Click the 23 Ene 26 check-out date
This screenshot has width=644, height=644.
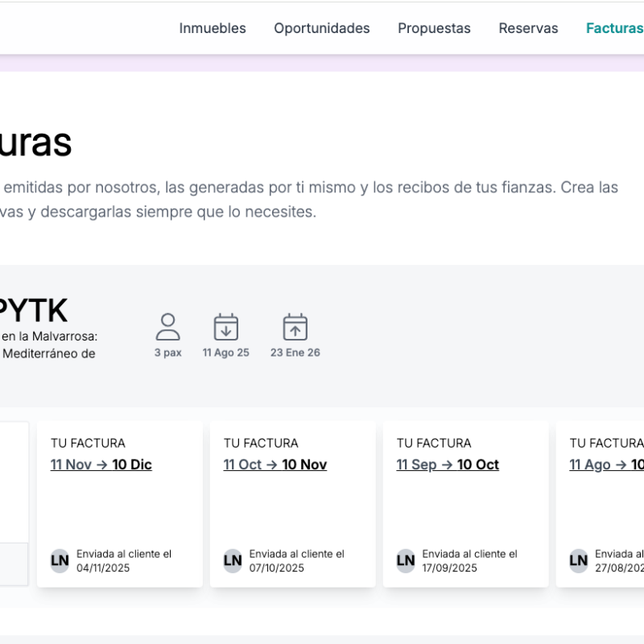click(295, 353)
